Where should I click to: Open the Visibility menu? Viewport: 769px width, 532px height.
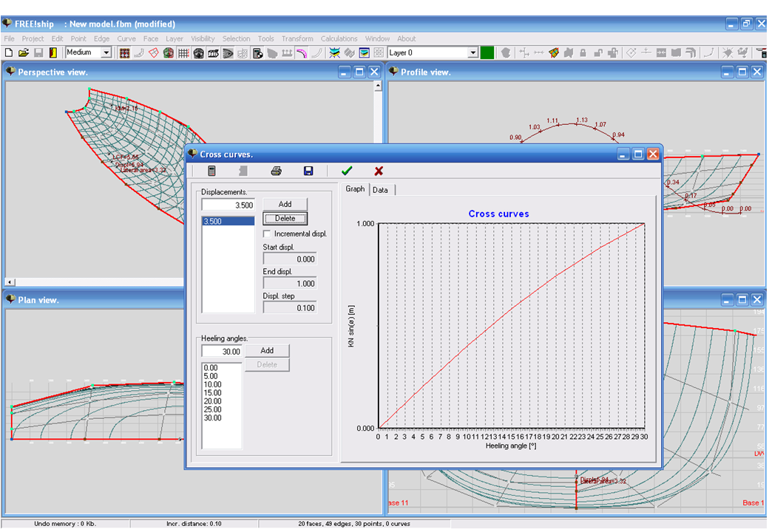[203, 38]
